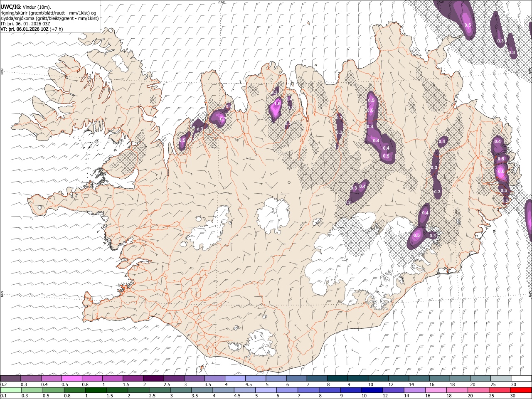
Task: Click the 'VT: þri. 06.01.2026 10Z (+7 h)' line
Action: click(x=32, y=29)
